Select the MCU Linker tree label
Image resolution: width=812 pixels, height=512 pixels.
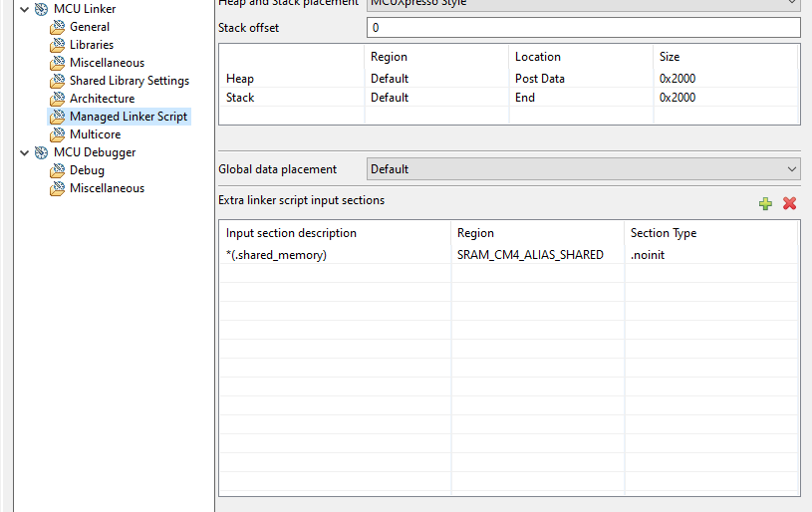click(85, 9)
